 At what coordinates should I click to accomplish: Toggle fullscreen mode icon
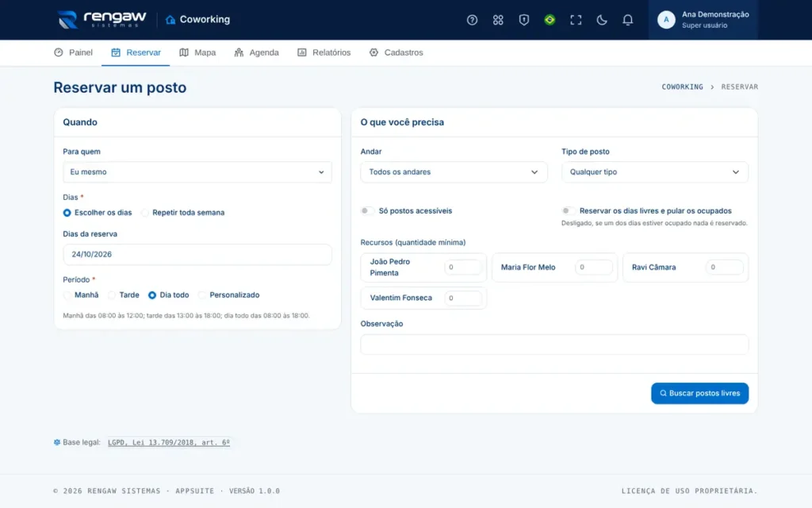pyautogui.click(x=576, y=20)
